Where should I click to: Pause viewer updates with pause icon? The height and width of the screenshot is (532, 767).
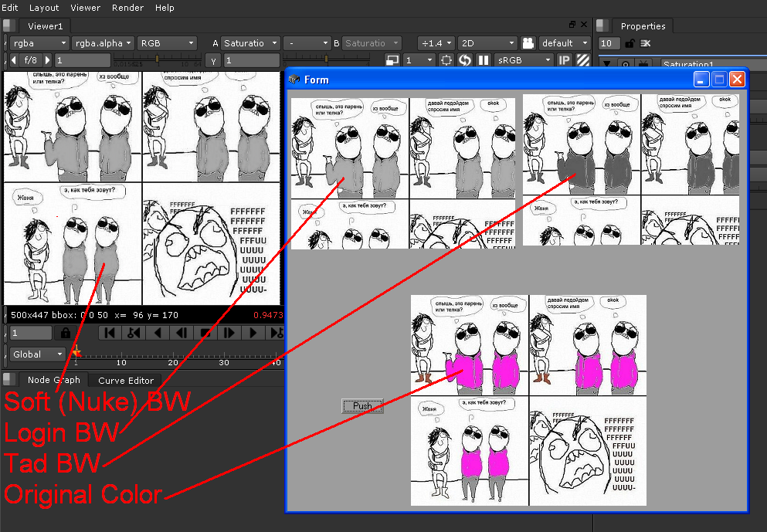tap(484, 60)
